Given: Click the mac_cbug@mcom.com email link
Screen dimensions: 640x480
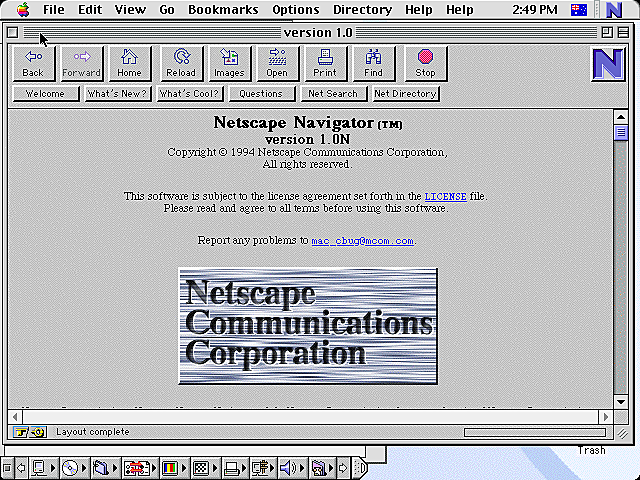Looking at the screenshot, I should pyautogui.click(x=362, y=241).
